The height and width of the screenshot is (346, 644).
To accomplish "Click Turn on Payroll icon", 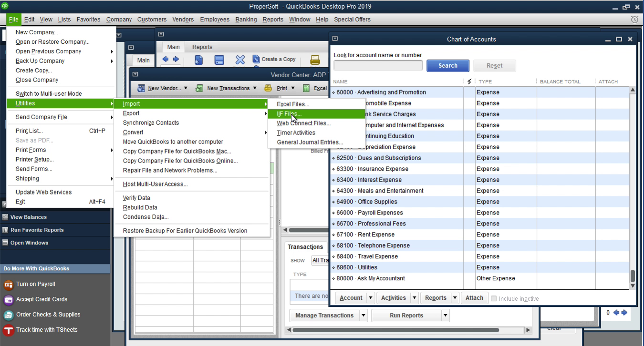I will click(8, 284).
